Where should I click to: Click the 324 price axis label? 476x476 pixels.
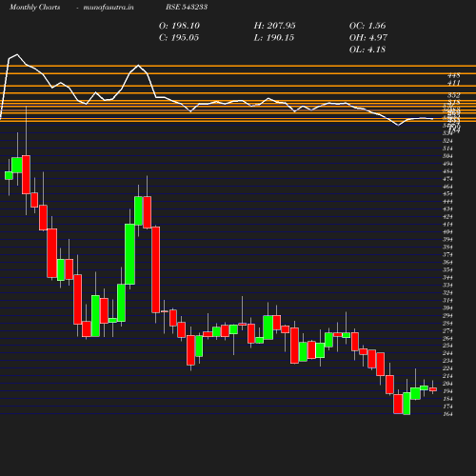tap(447, 293)
